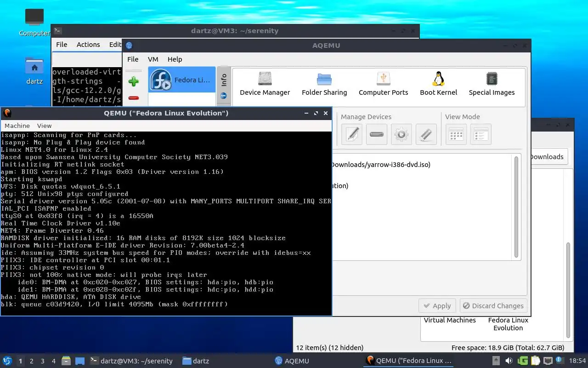Click the removable media tray icon
The image size is (588, 368).
coord(496,361)
